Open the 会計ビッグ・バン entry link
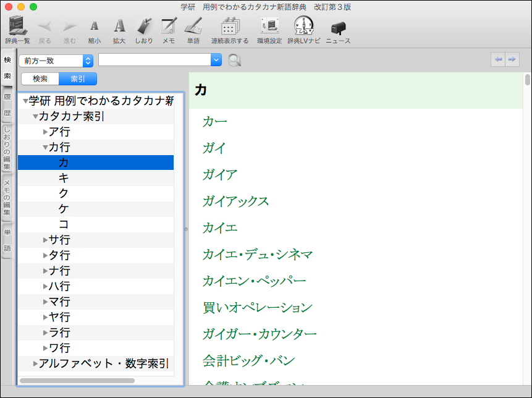Viewport: 532px width, 398px height. point(248,361)
